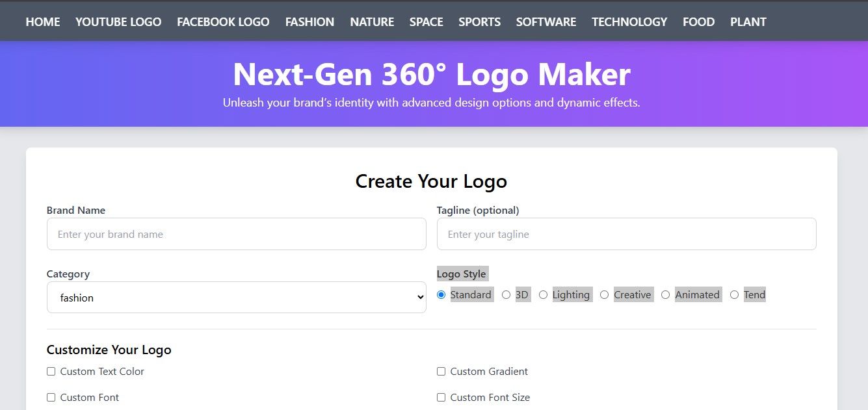Viewport: 868px width, 410px height.
Task: Open the HOME nav link
Action: coord(43,22)
